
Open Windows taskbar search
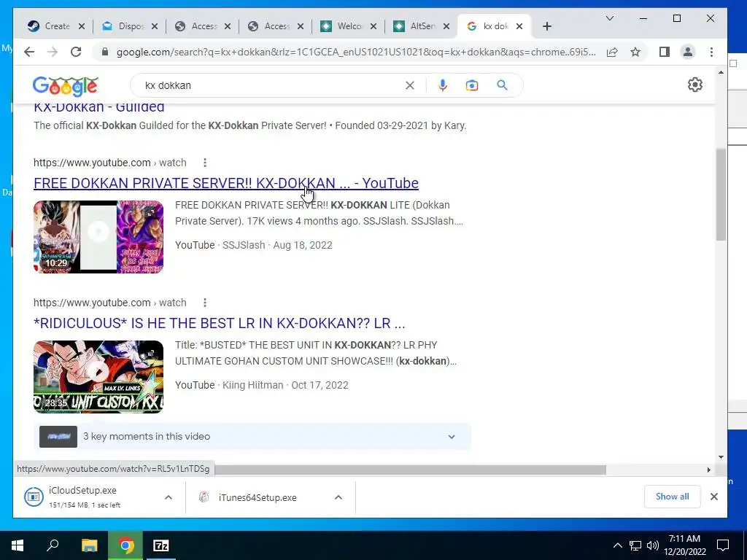[x=53, y=545]
